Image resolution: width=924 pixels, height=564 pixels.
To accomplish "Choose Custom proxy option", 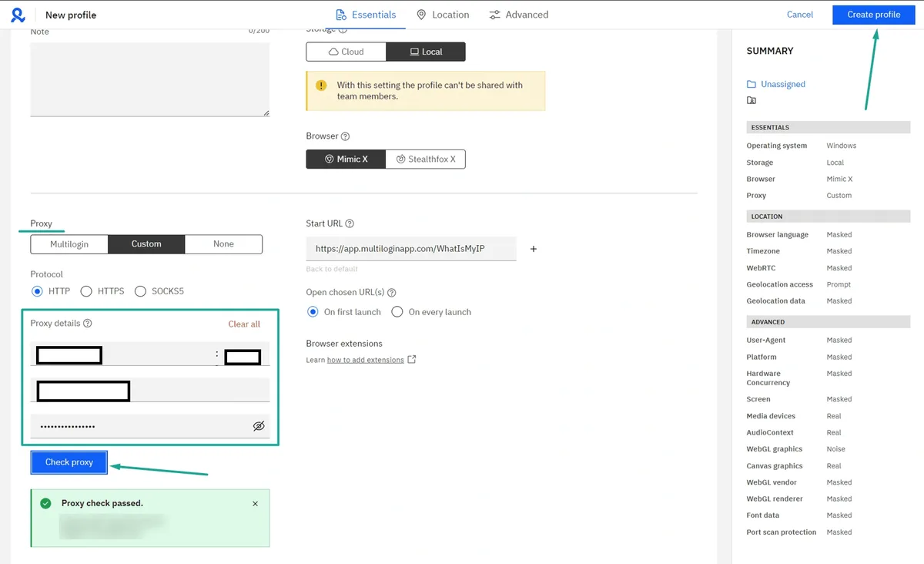I will (x=146, y=244).
